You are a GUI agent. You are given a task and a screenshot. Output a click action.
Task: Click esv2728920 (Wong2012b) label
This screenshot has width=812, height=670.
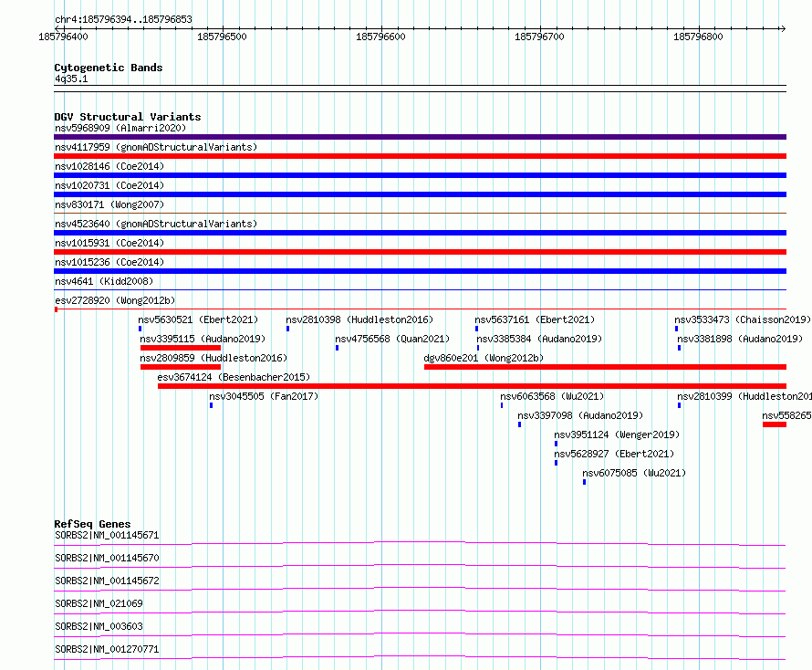(x=115, y=300)
